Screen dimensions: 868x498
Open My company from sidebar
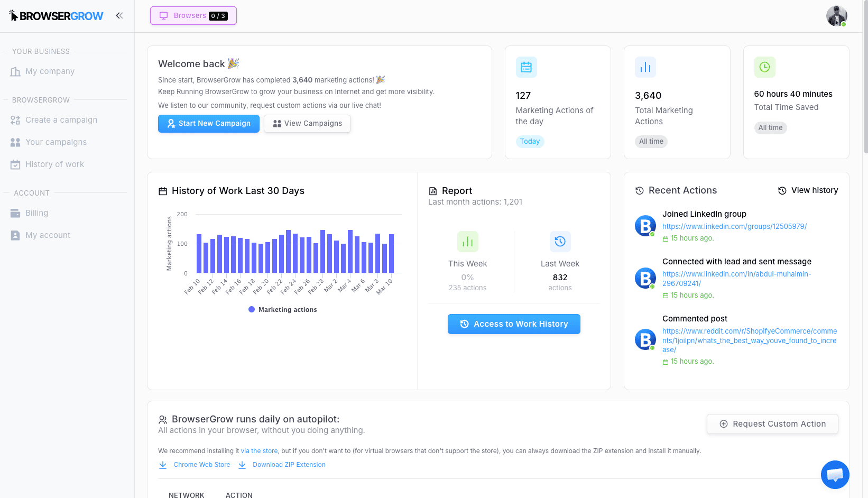[50, 71]
